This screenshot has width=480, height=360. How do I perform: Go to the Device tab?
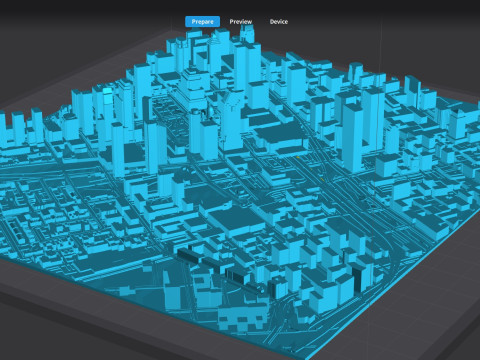(279, 22)
